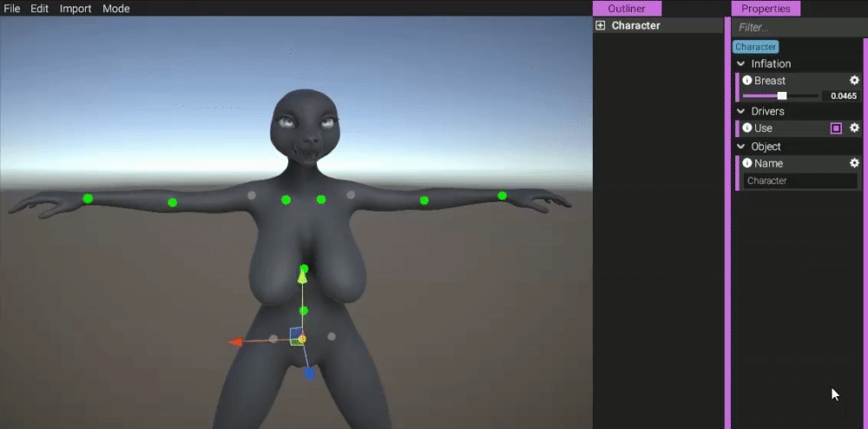The image size is (868, 429).
Task: Open the gear settings for Breast
Action: (x=854, y=80)
